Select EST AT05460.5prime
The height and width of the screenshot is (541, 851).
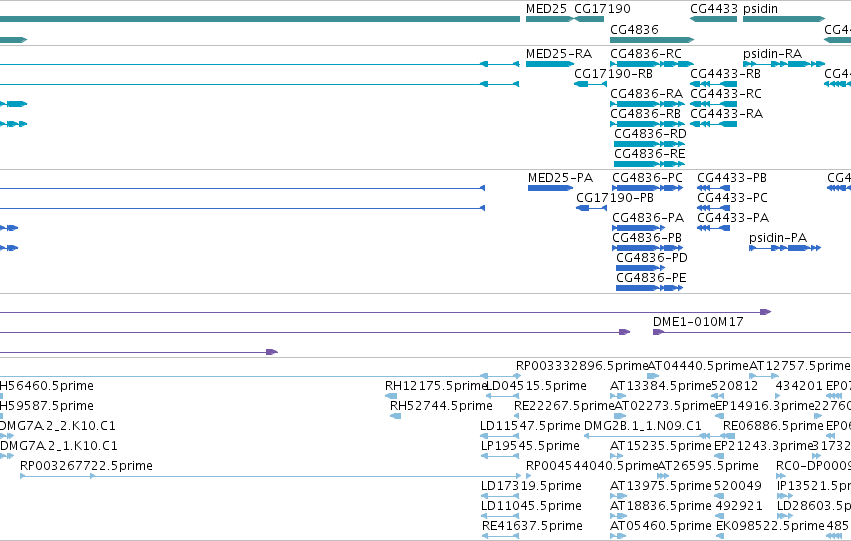click(x=661, y=526)
